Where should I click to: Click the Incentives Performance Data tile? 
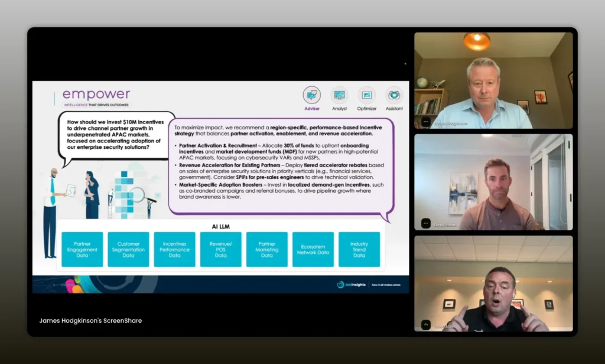174,249
